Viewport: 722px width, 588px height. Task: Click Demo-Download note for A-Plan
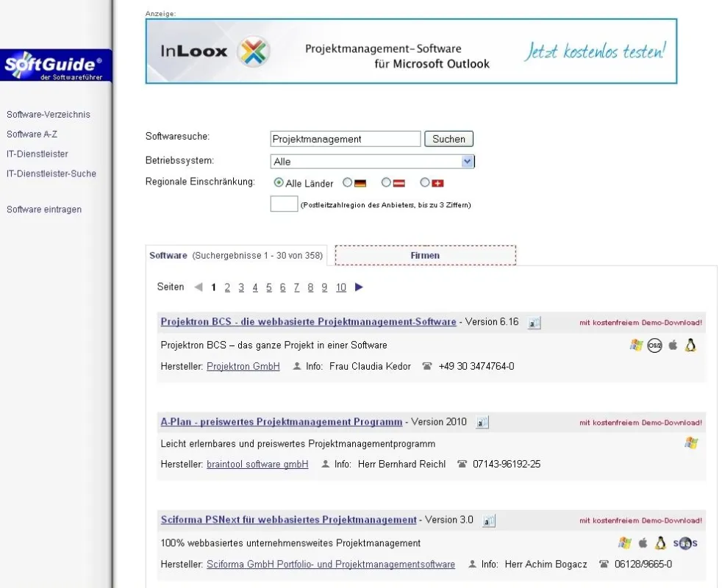coord(641,423)
